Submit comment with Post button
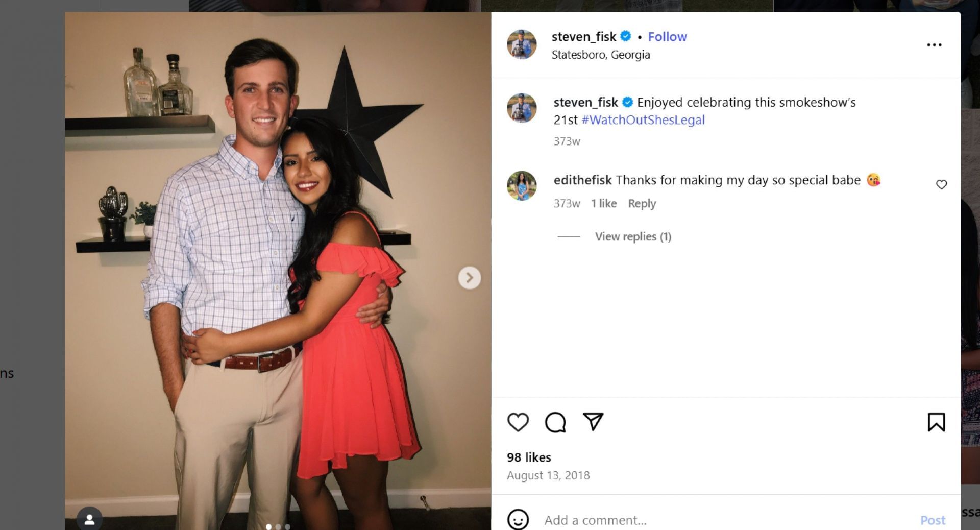The width and height of the screenshot is (980, 530). point(932,520)
